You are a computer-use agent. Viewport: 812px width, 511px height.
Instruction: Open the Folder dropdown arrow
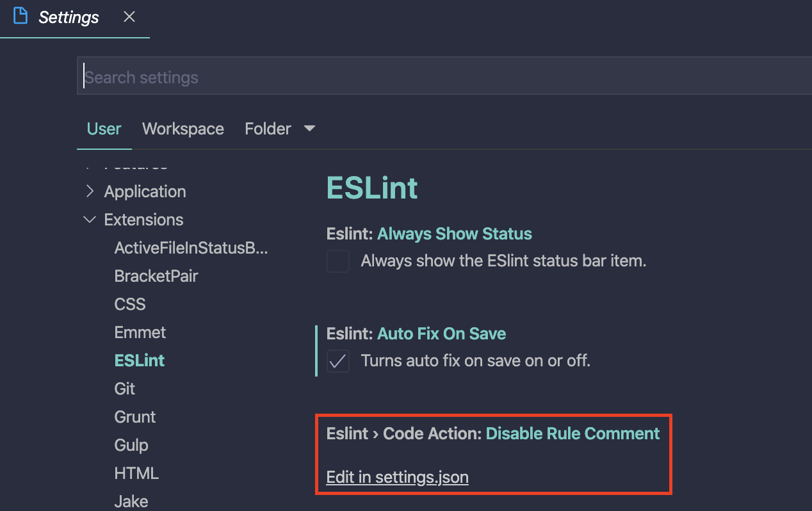pos(309,129)
